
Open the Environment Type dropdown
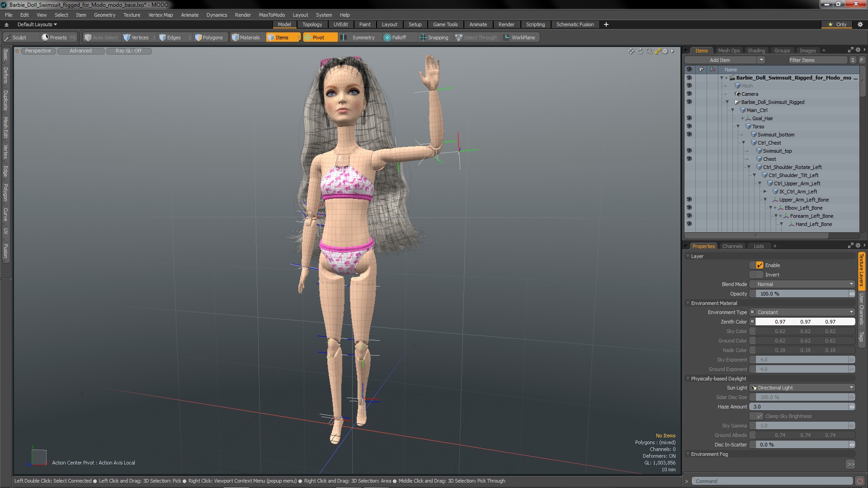(x=805, y=312)
